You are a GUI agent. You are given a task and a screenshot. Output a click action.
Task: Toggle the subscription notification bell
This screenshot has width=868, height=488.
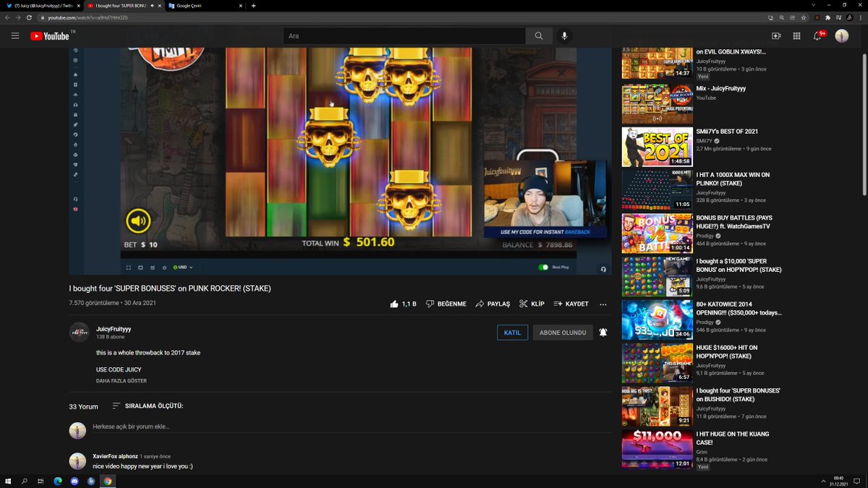pos(603,333)
